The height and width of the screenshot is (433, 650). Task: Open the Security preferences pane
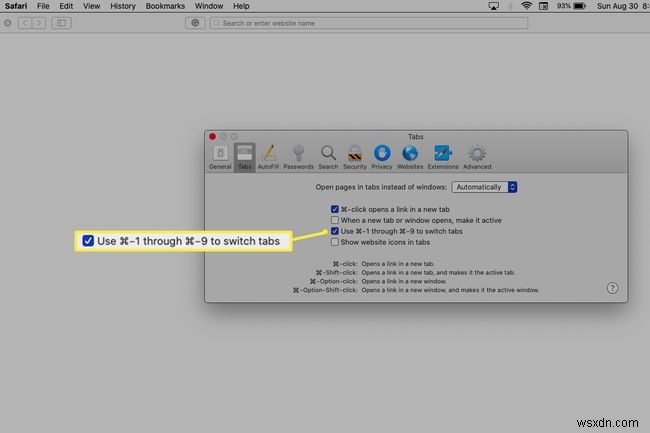(355, 157)
